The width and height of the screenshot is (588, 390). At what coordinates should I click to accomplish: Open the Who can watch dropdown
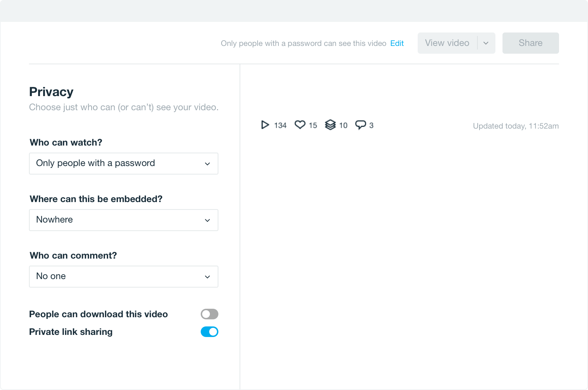pyautogui.click(x=124, y=164)
